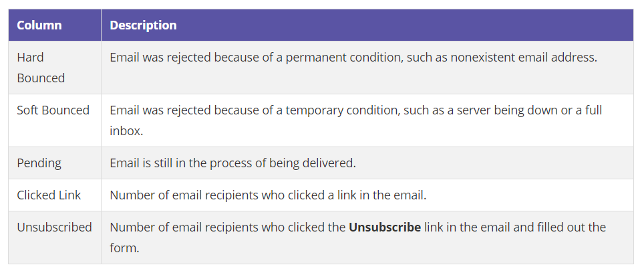Select the "Hard Bounced" cell

click(41, 68)
